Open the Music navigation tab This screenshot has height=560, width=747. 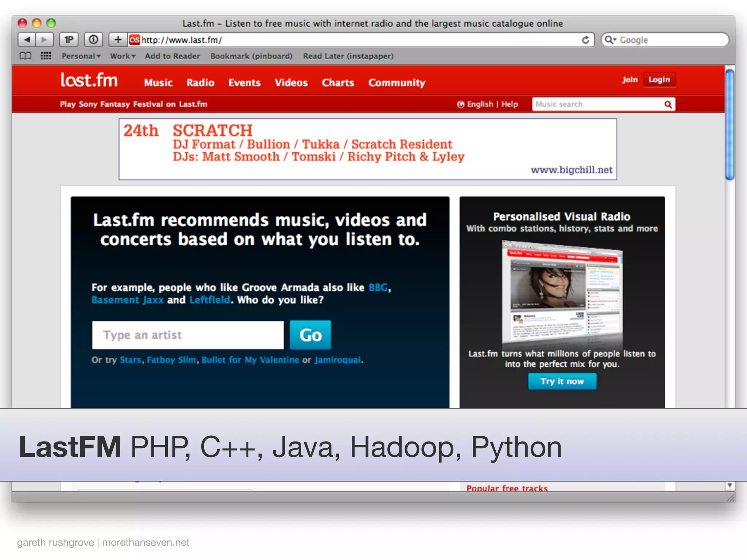(x=158, y=83)
